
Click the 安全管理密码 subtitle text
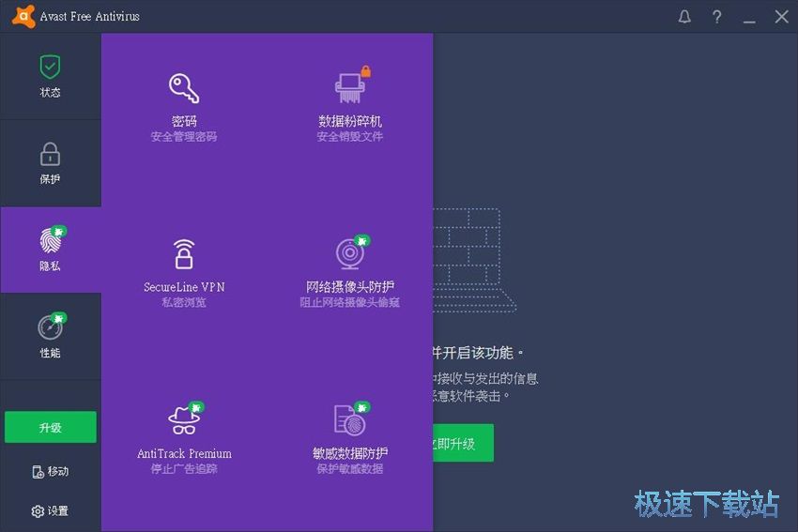184,137
